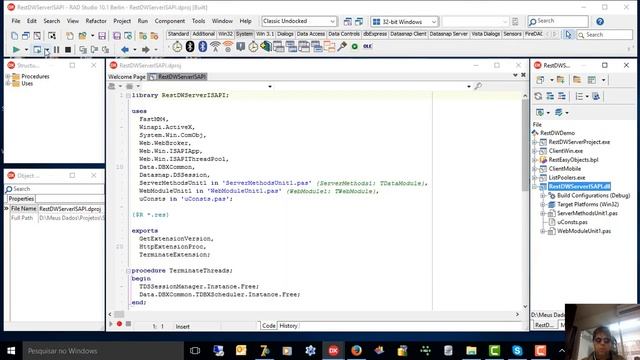Click the Object Inspector search field
640x360 pixels.
54,189
